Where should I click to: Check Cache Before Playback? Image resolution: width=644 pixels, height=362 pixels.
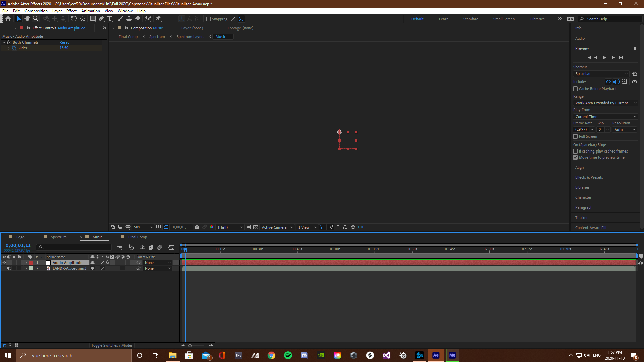[x=575, y=89]
